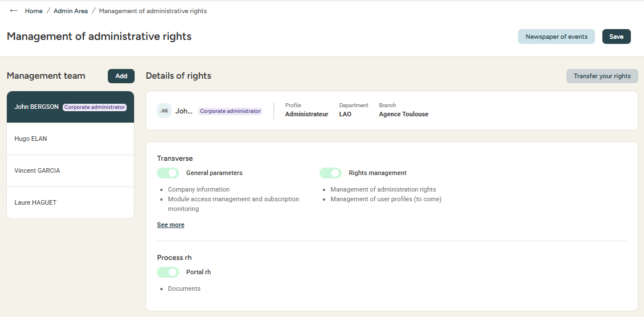The height and width of the screenshot is (317, 644).
Task: Click the Transfer your rights button
Action: (x=602, y=76)
